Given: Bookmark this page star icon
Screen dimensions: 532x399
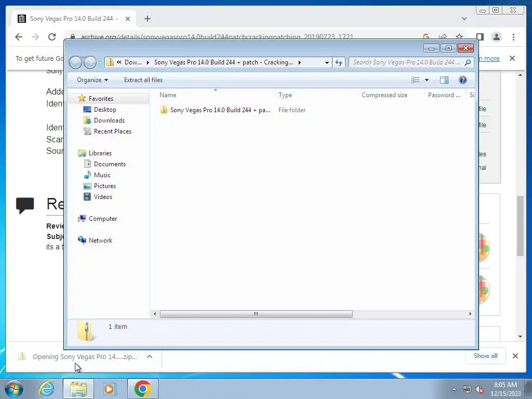Looking at the screenshot, I should tap(459, 37).
